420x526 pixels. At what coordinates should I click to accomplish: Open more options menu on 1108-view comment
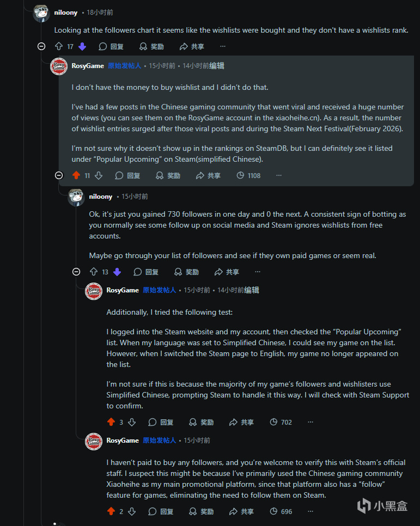tap(279, 175)
